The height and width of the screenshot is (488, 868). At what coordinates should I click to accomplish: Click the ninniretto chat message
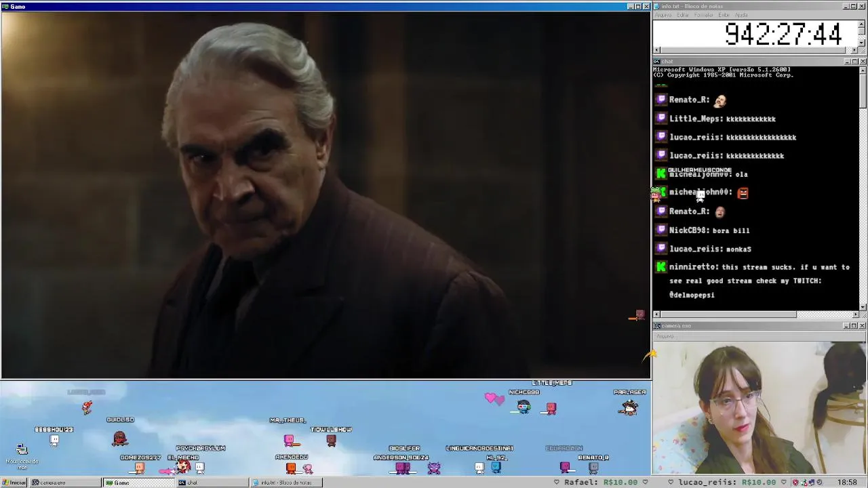coord(759,281)
